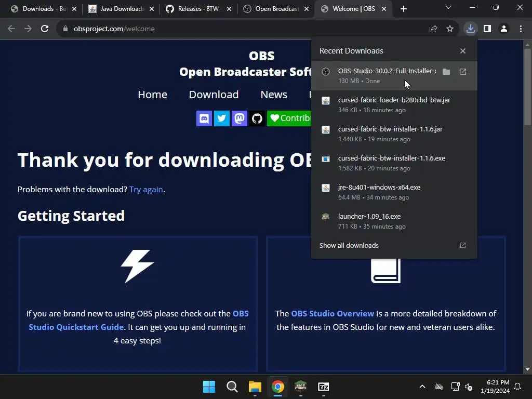Screen dimensions: 532x399
Task: Open the OBS Studio Overview link
Action: pyautogui.click(x=332, y=313)
